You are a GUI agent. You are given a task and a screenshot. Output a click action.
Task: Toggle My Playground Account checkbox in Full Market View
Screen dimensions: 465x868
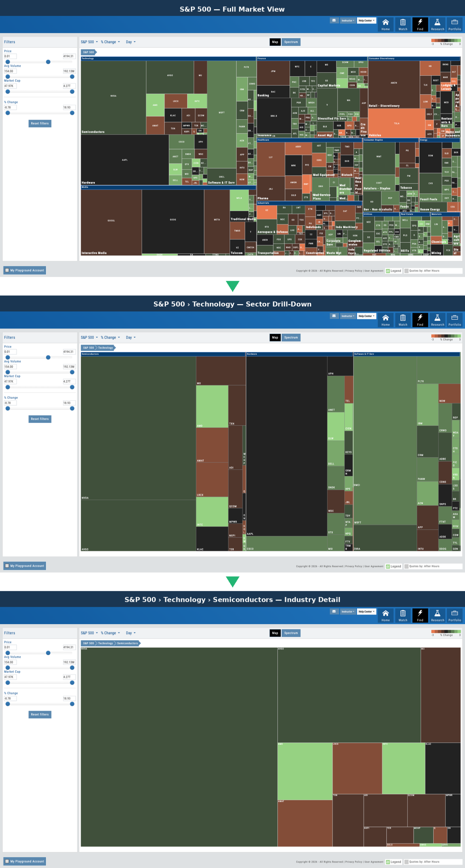pyautogui.click(x=7, y=270)
